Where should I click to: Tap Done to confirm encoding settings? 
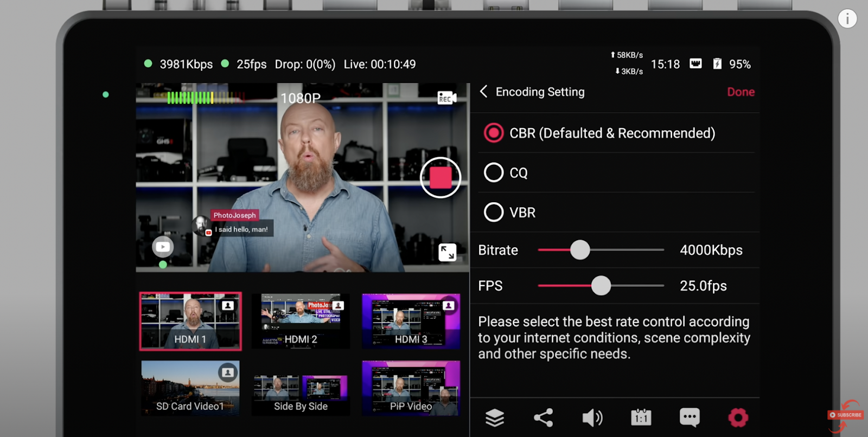[x=741, y=92]
